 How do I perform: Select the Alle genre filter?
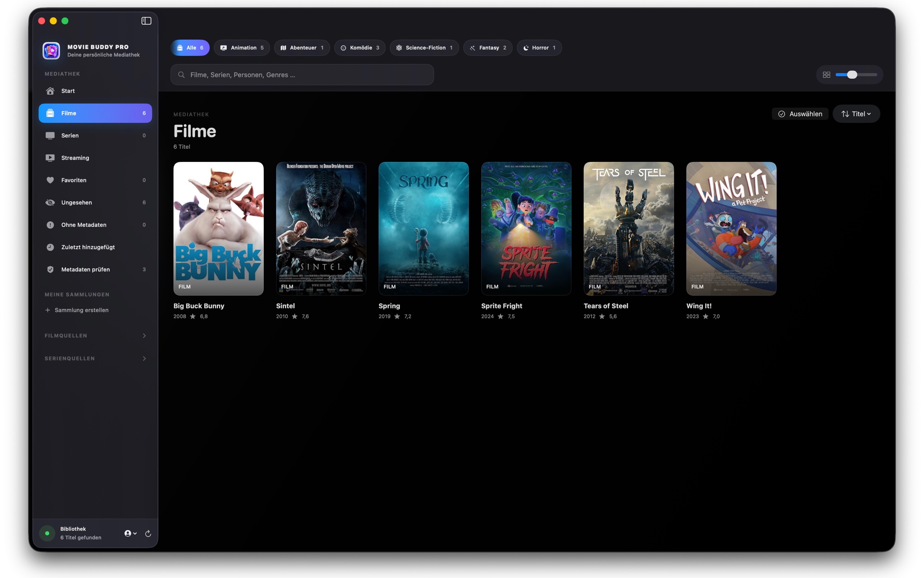190,48
